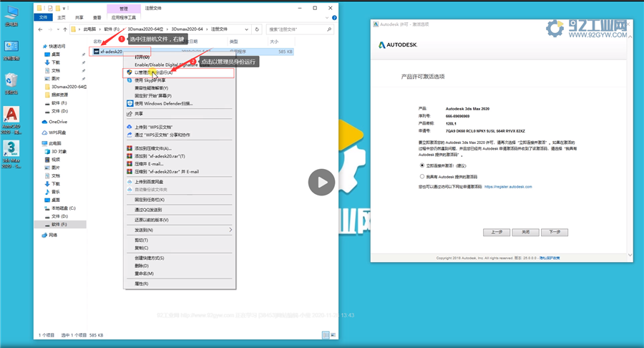Click 大小 column header
Screen dimensions: 644x348
click(x=274, y=42)
